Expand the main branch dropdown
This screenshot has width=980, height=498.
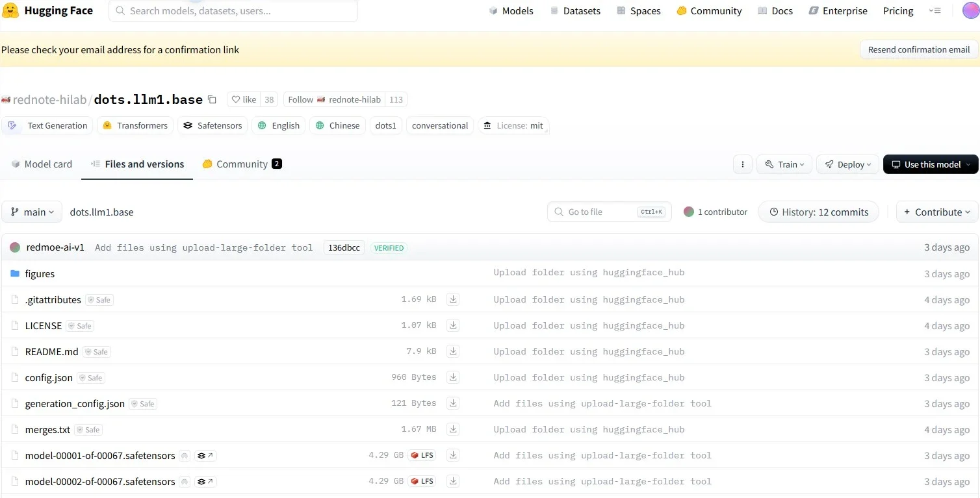(x=32, y=212)
